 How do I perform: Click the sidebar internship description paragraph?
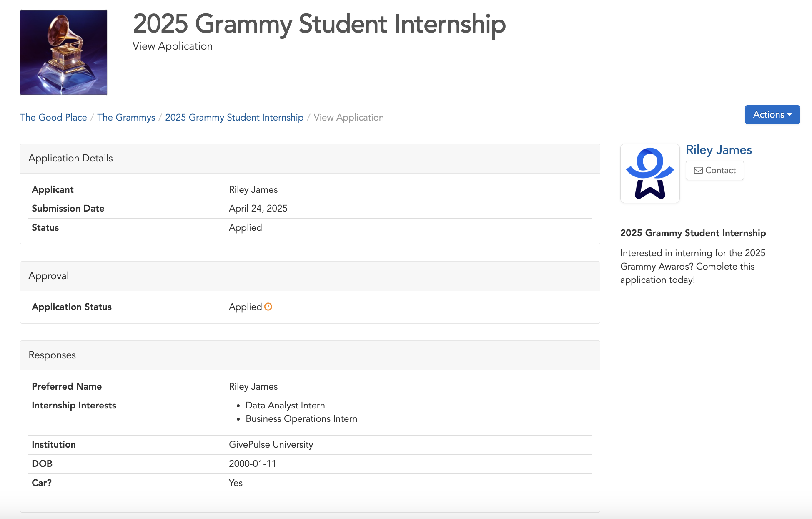pos(693,266)
